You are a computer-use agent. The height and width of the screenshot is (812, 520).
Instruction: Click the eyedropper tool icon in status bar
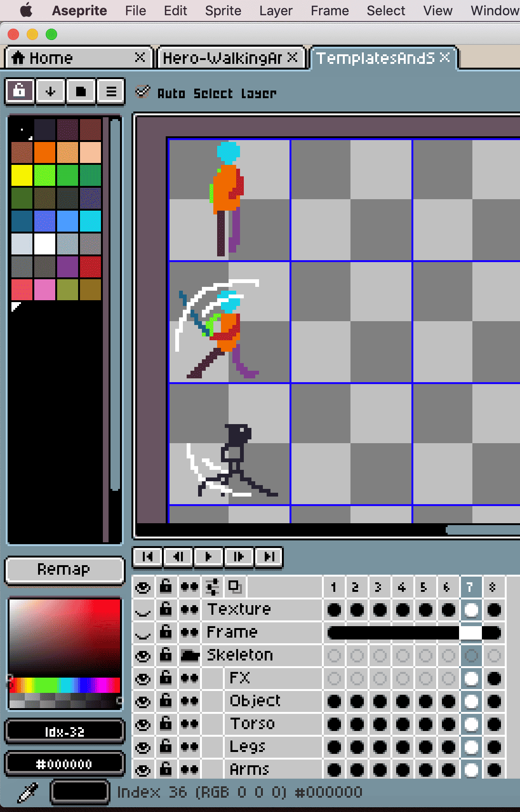click(x=28, y=792)
